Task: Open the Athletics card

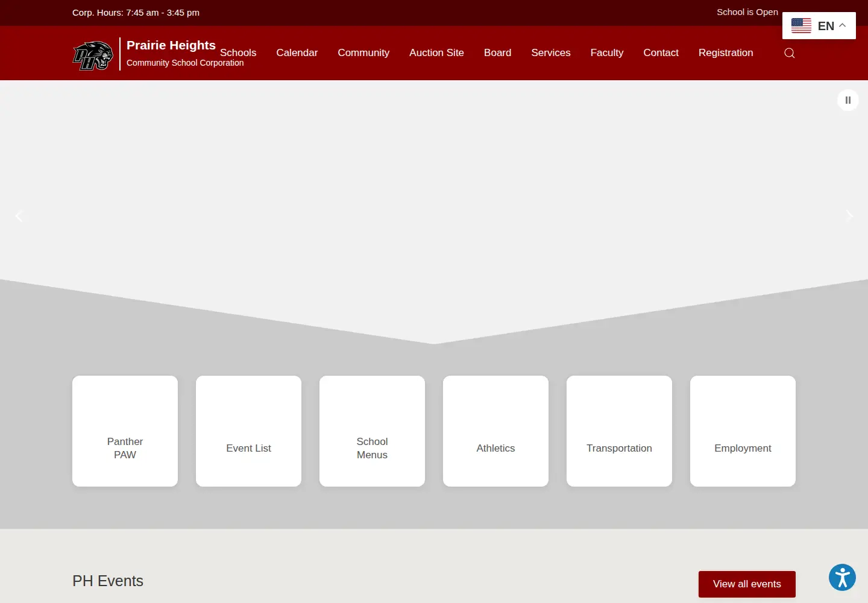Action: 495,431
